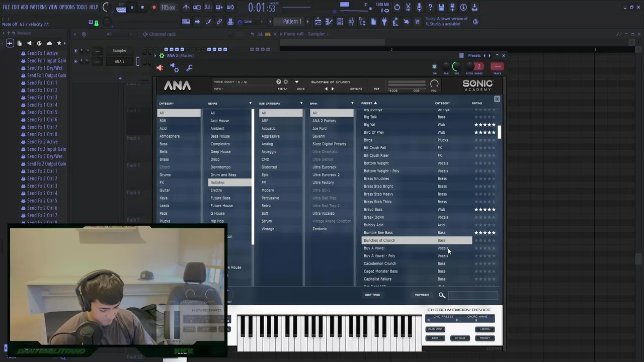Image resolution: width=644 pixels, height=362 pixels.
Task: Open the ANA preset menu down arrow
Action: 297,82
